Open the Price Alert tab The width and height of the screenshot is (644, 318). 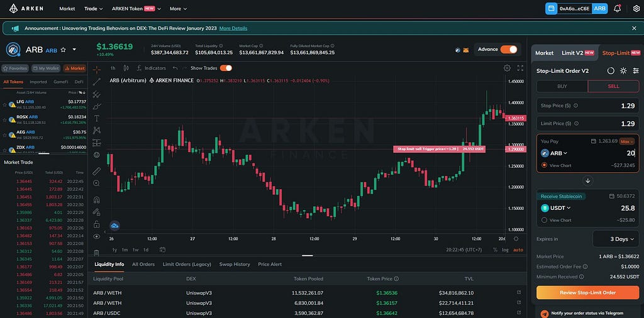tap(270, 264)
